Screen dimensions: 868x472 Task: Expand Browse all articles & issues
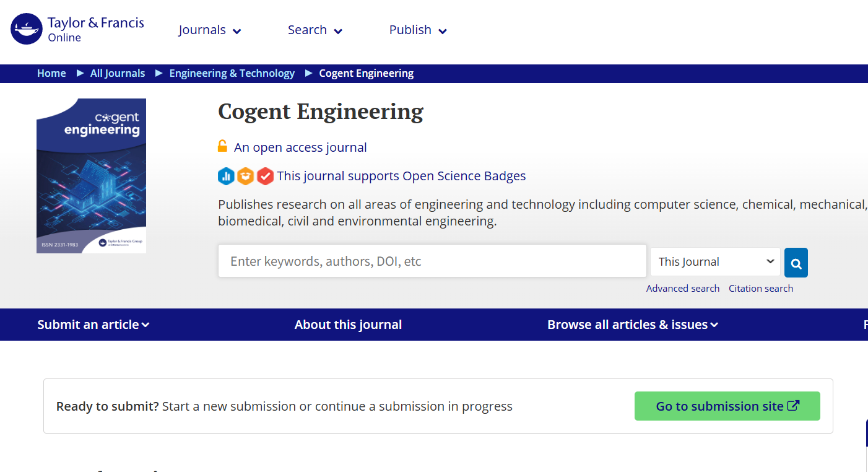pyautogui.click(x=632, y=325)
